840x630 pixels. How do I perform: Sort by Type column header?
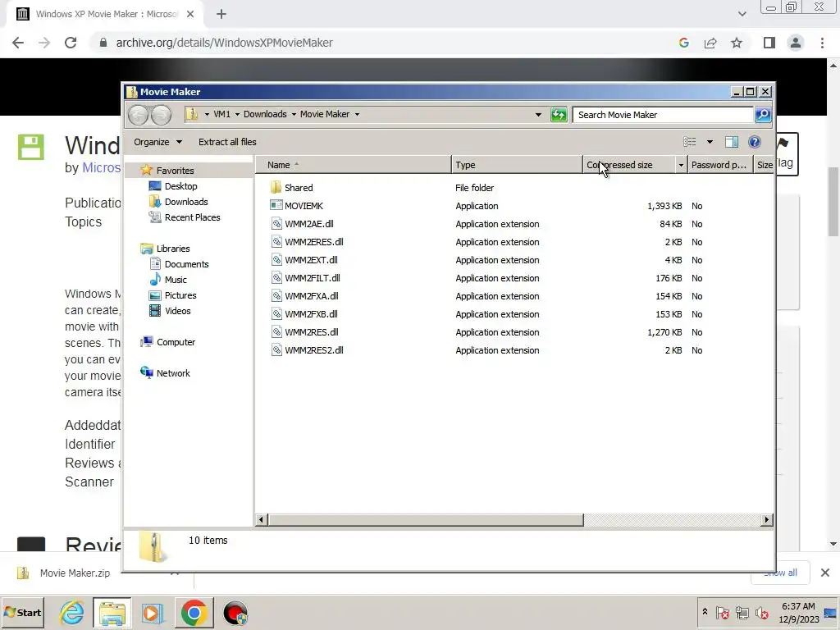(517, 165)
